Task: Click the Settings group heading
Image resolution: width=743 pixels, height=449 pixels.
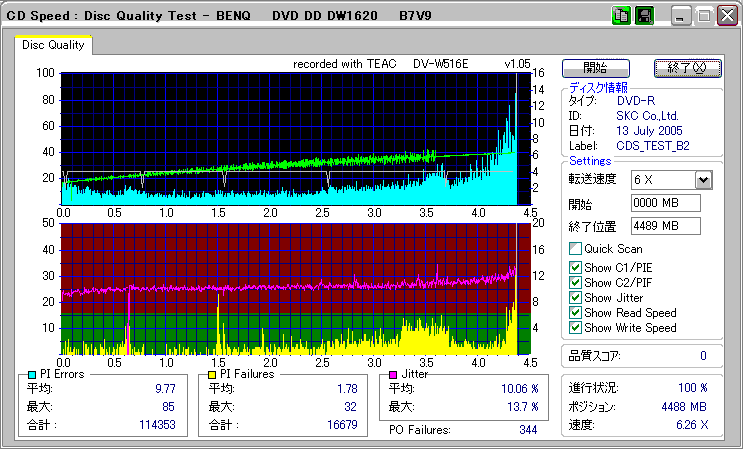Action: [590, 161]
